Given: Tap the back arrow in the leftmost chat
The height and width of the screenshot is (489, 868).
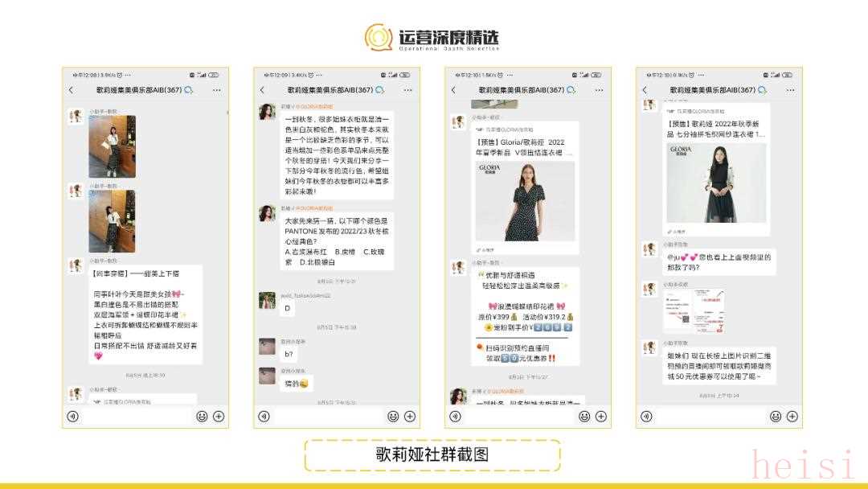Looking at the screenshot, I should pyautogui.click(x=71, y=90).
